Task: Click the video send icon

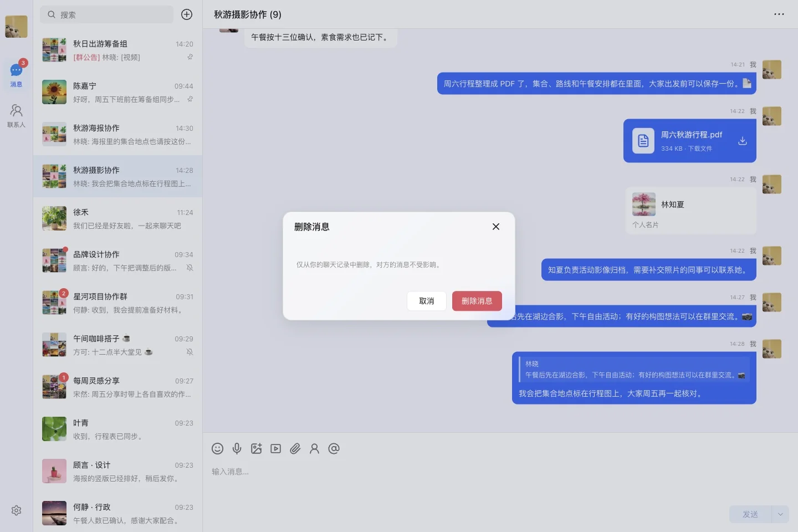Action: (275, 449)
